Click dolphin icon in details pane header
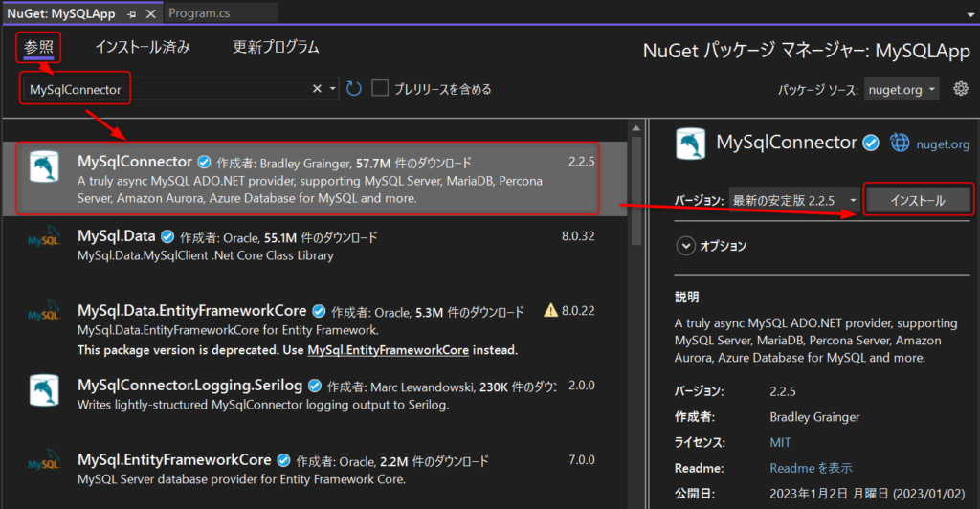This screenshot has width=980, height=509. (x=691, y=144)
